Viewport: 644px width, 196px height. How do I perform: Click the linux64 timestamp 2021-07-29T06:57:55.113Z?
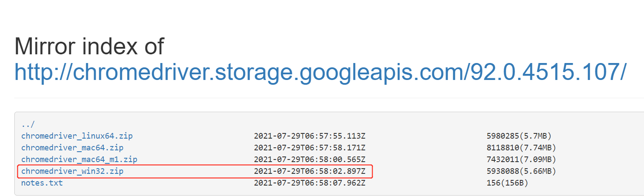310,136
